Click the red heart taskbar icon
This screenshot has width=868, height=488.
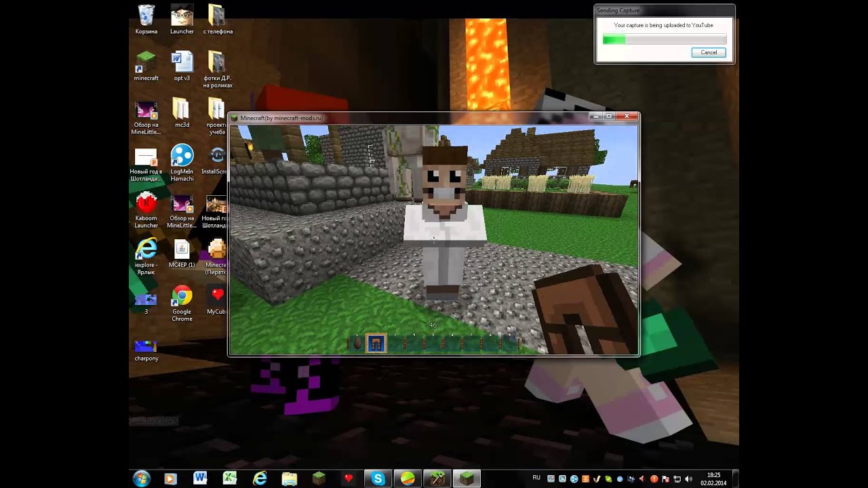click(x=349, y=479)
